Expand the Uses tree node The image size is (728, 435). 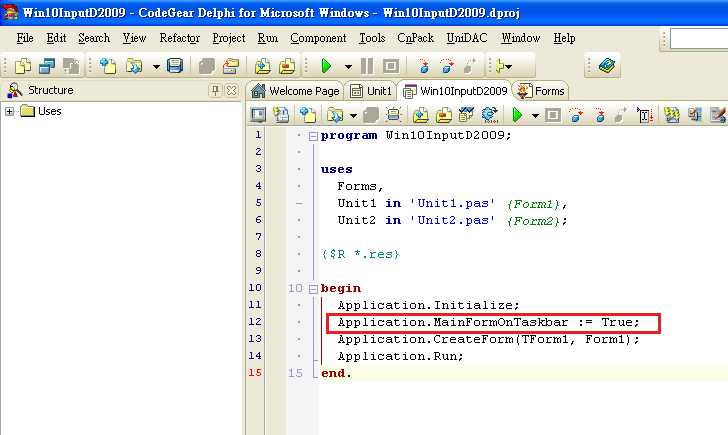pyautogui.click(x=9, y=111)
